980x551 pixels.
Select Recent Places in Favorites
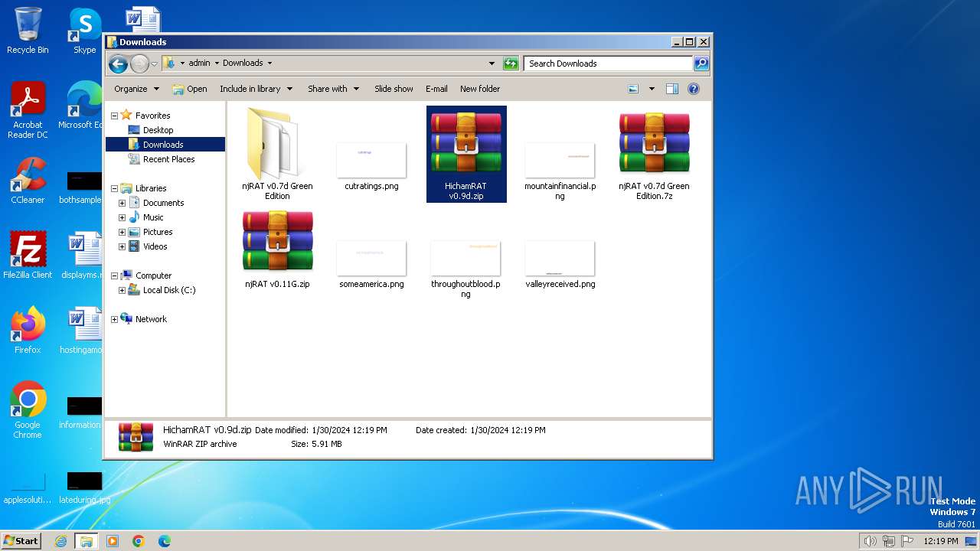[168, 159]
